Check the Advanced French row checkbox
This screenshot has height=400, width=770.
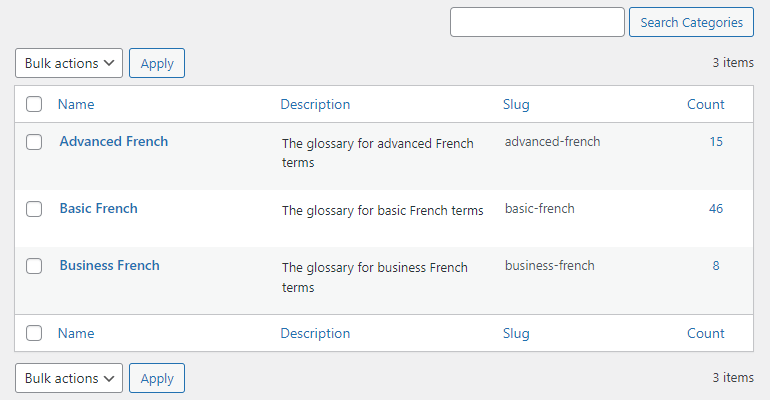click(34, 142)
